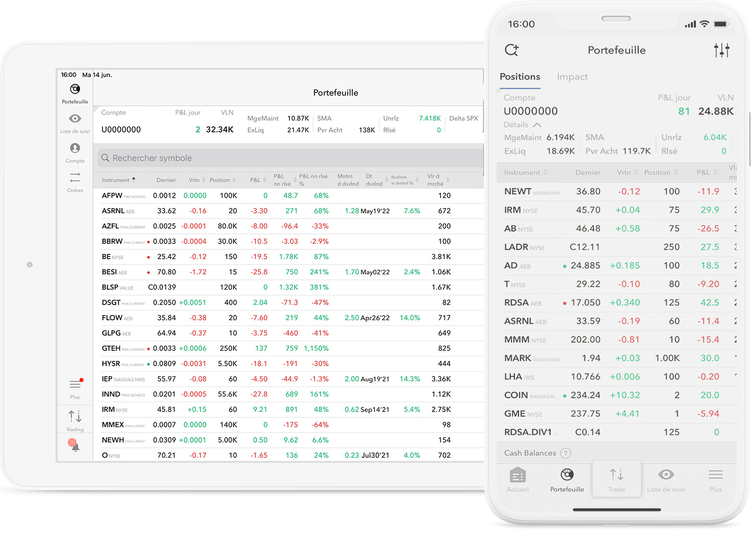Sort by Position column on phone
This screenshot has height=538, width=756.
pos(661,173)
